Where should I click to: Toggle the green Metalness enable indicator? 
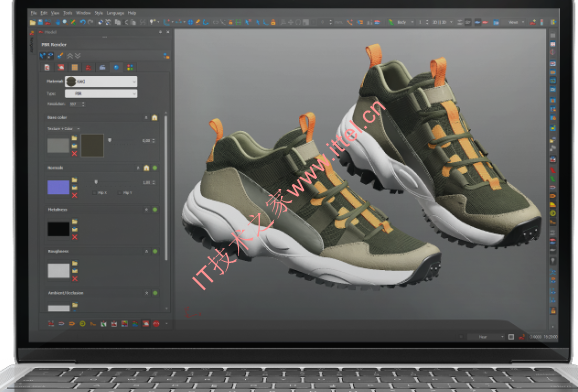(x=155, y=209)
